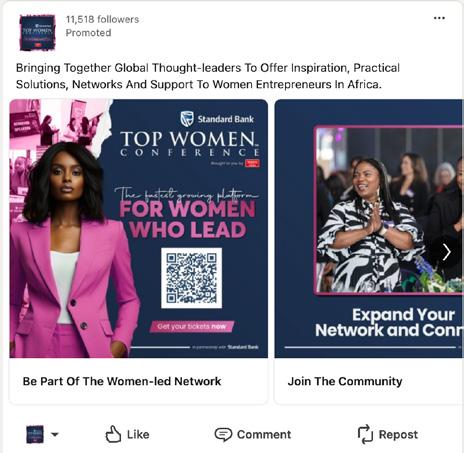The image size is (464, 453).
Task: Click the Comment button label
Action: click(264, 434)
